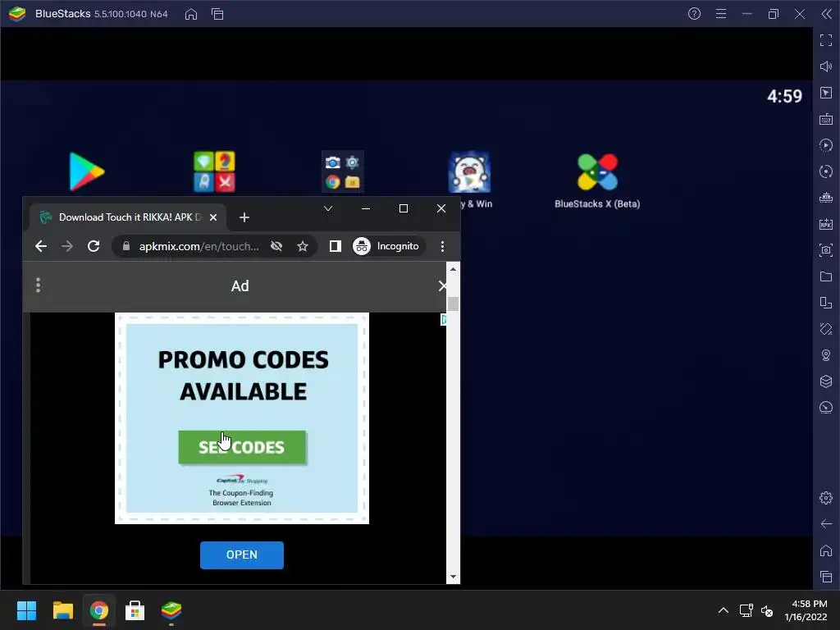Take a screenshot with sidebar camera icon

(826, 250)
